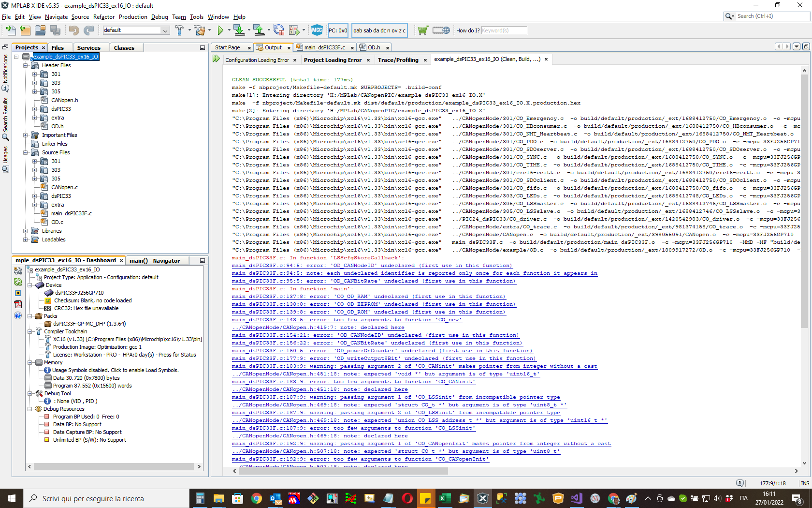Click the Make and Program Device icon
Screen dimensions: 812x508
[x=238, y=30]
